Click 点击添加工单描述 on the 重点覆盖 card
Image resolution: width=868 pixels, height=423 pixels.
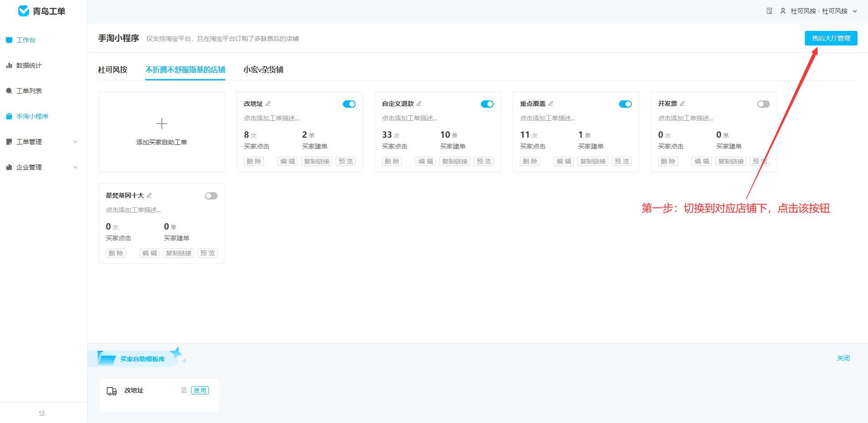[x=547, y=118]
